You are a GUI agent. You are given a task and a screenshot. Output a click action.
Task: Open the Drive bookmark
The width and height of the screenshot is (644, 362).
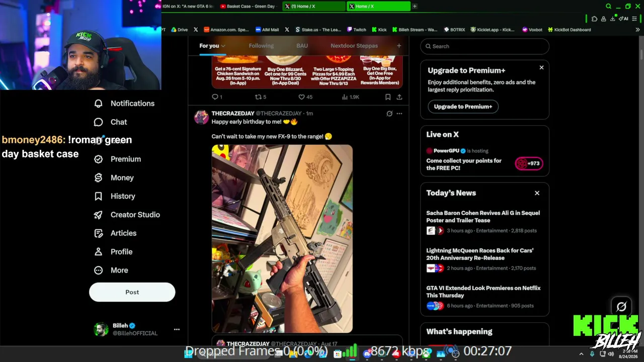click(x=179, y=30)
